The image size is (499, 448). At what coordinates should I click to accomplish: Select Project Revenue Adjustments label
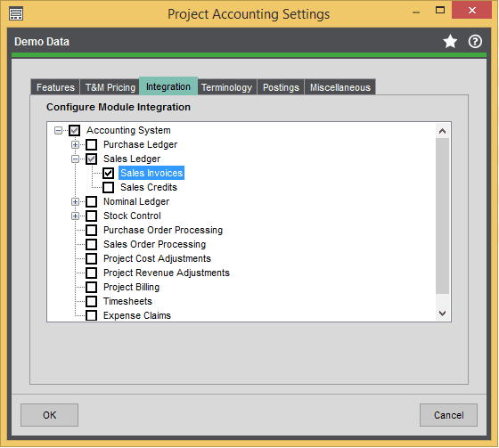coord(167,273)
